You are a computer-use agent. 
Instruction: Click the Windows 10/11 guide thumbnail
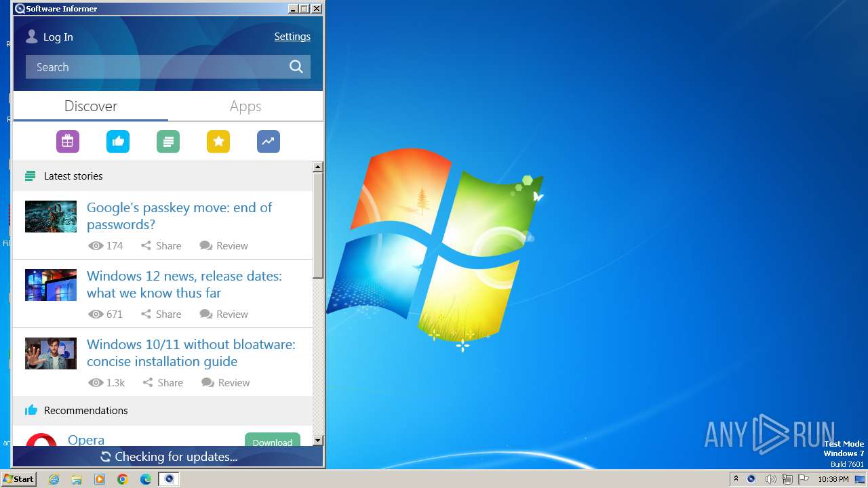click(x=51, y=353)
